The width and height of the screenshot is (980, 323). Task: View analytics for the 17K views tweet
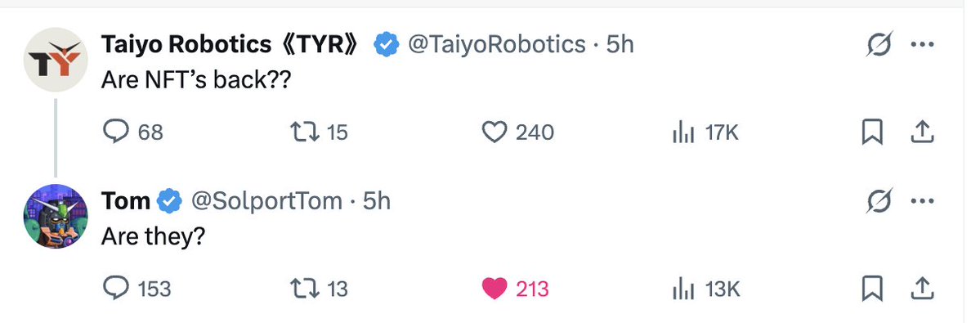(705, 132)
